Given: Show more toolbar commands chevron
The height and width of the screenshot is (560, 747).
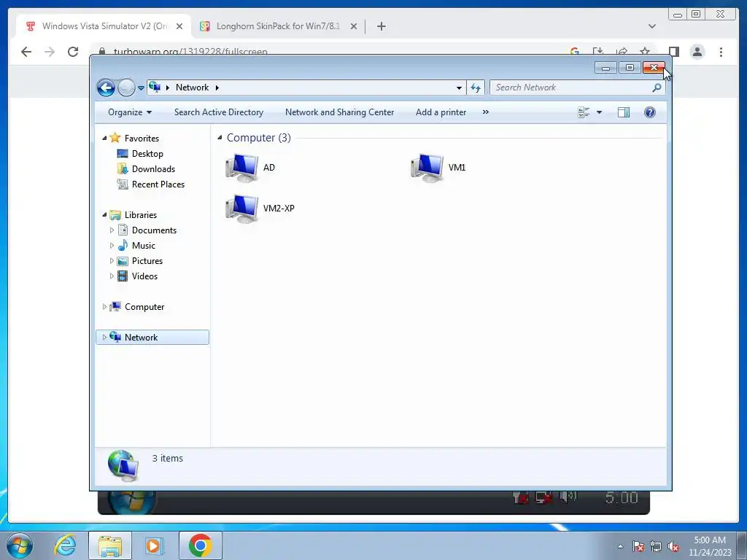Looking at the screenshot, I should (x=485, y=112).
